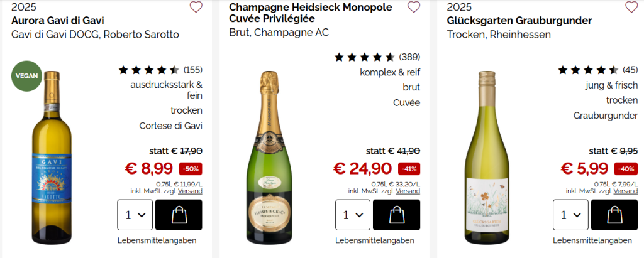Open Lebensmittelangaben for Heidsieck Monopole Champagne
644x258 pixels.
tap(375, 240)
